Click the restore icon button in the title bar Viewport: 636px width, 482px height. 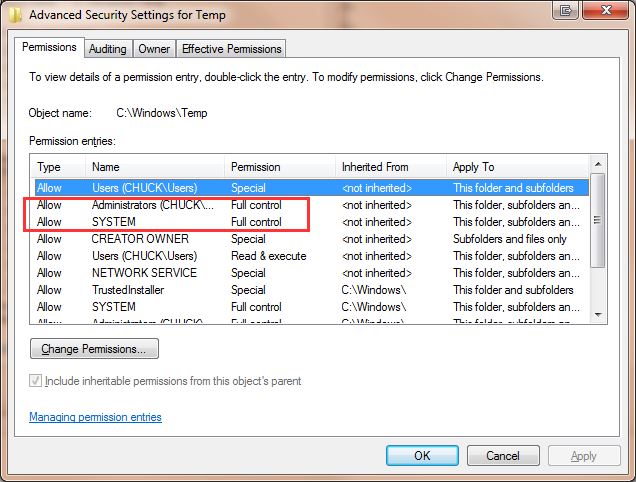pos(565,10)
